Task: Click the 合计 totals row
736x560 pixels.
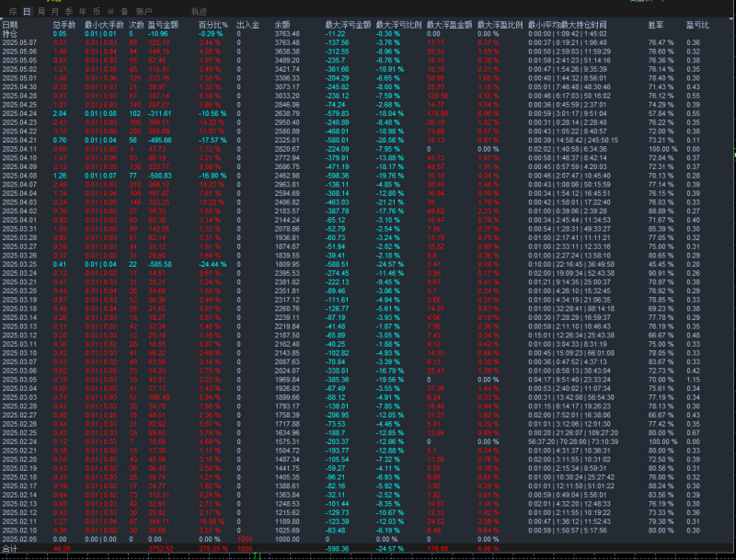Action: pyautogui.click(x=10, y=548)
